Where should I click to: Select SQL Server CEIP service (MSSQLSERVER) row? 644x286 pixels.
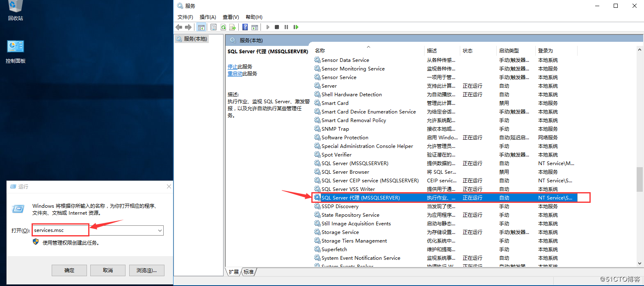[445, 180]
